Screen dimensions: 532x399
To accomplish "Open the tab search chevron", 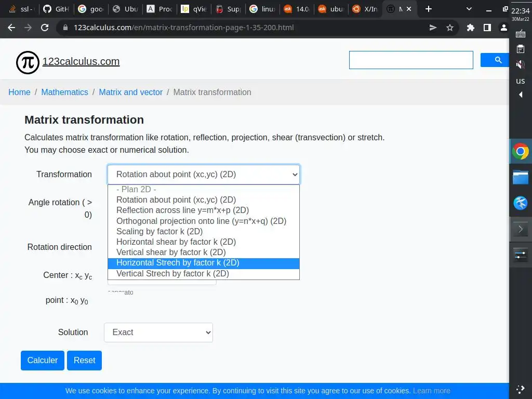I will [x=469, y=9].
